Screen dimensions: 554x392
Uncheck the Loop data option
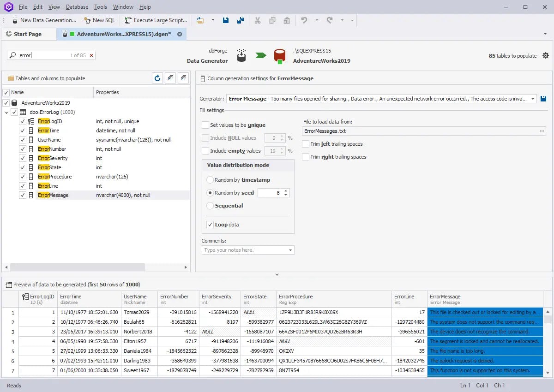click(x=210, y=225)
